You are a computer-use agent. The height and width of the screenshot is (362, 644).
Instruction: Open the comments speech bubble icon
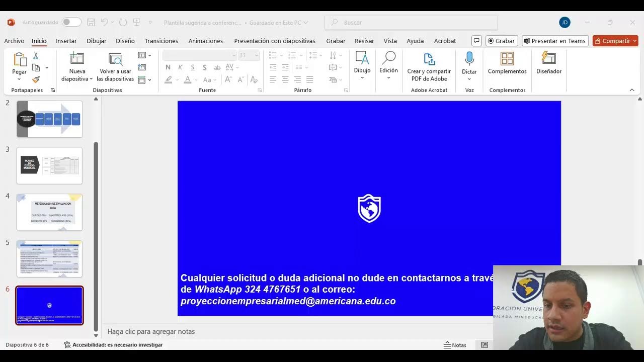476,41
